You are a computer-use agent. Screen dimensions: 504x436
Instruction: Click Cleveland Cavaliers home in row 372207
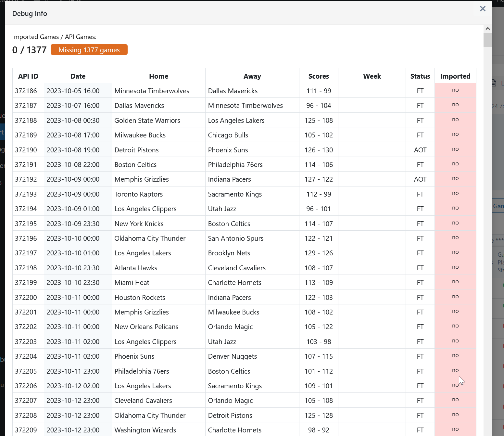158,401
